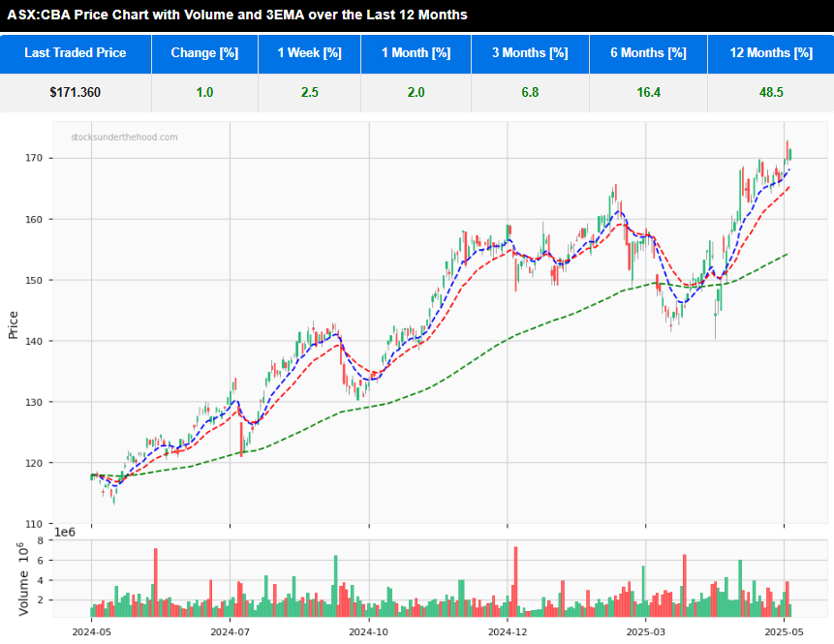Select the '12 Months [%]' column header
834x644 pixels.
[x=771, y=53]
